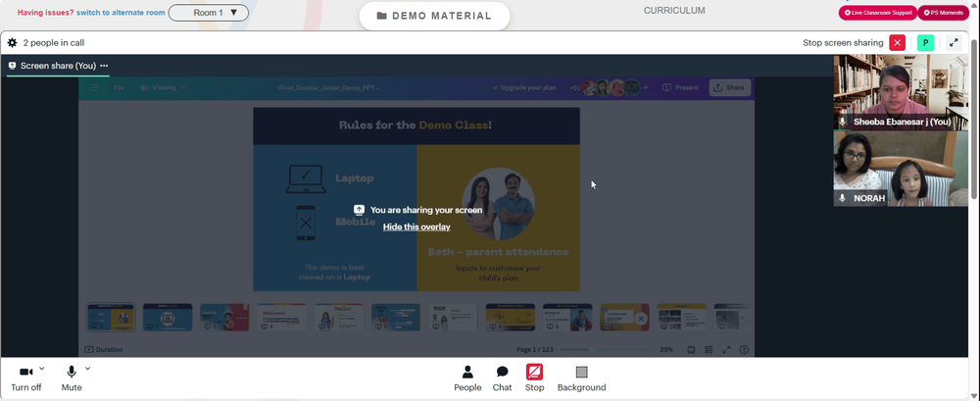Open the Room 1 dropdown

209,13
